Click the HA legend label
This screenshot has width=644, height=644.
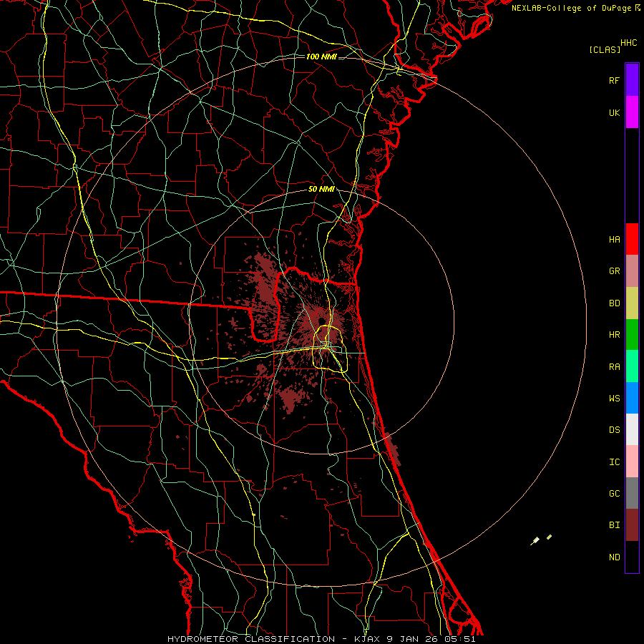(614, 239)
